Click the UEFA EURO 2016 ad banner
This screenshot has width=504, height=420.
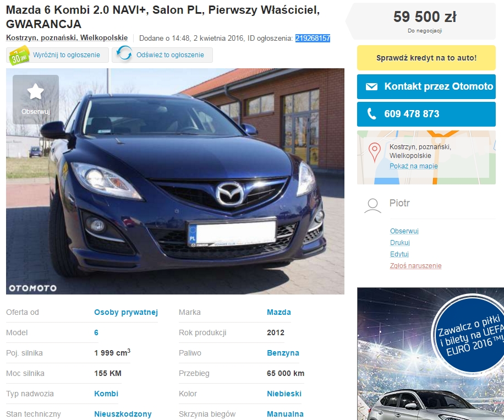point(430,353)
